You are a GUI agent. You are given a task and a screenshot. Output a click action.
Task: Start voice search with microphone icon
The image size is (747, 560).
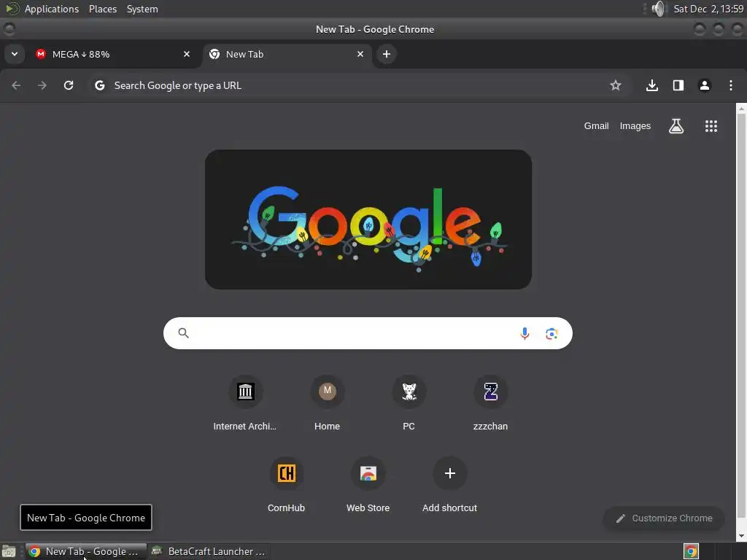click(x=525, y=333)
